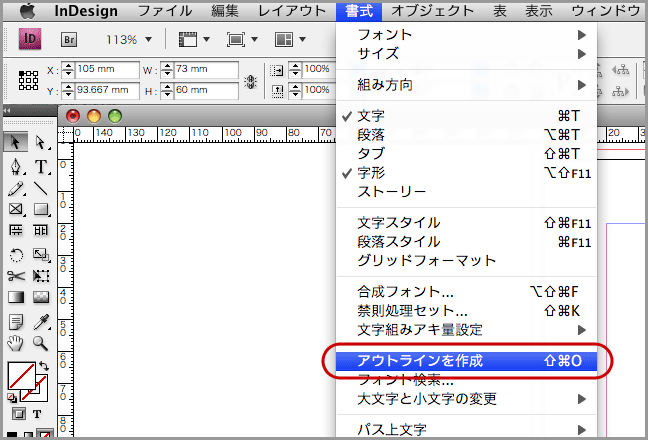Expand the フォント submenu

coord(466,35)
